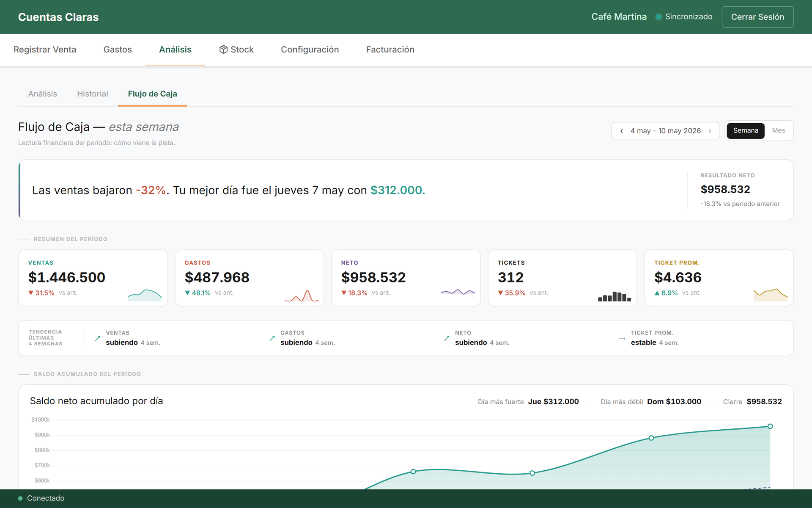This screenshot has height=508, width=812.
Task: Click the Ticket Prom. stable arrow icon
Action: click(x=622, y=338)
